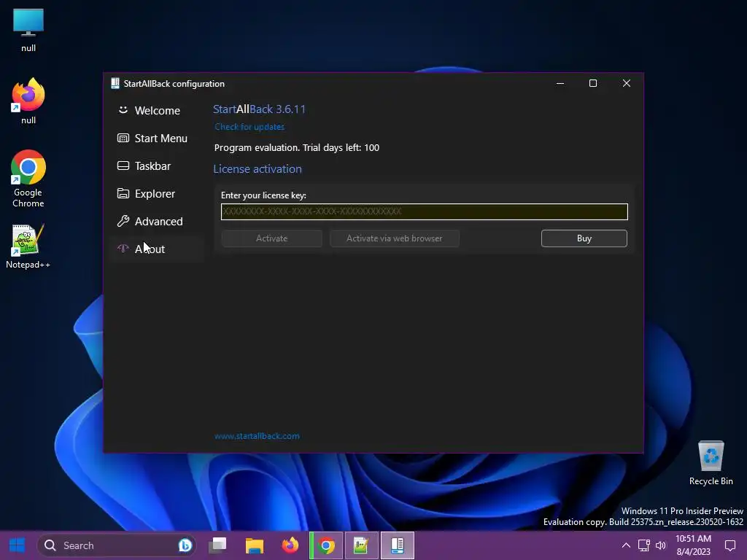
Task: Click the menu icon beside Start Menu
Action: click(123, 138)
